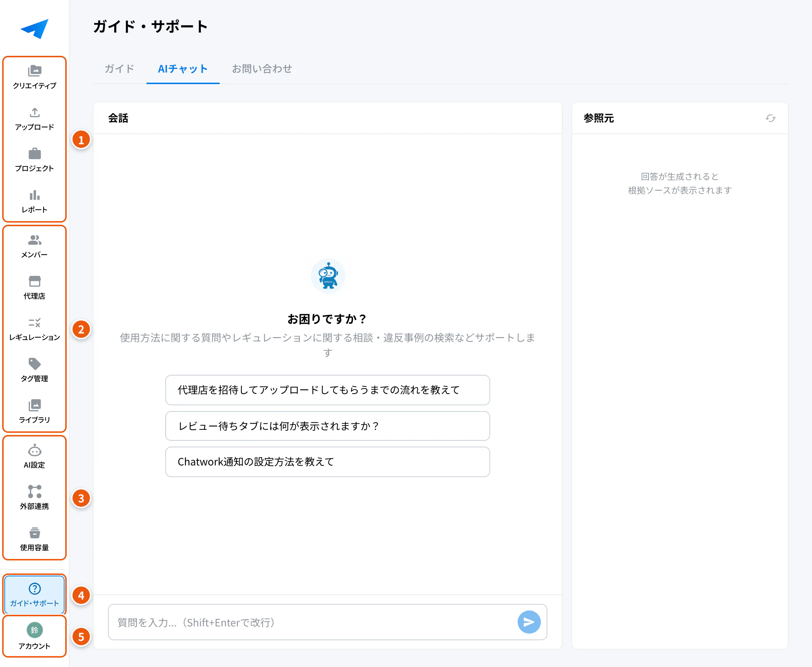Open the アカウント avatar icon
This screenshot has width=812, height=667.
34,630
